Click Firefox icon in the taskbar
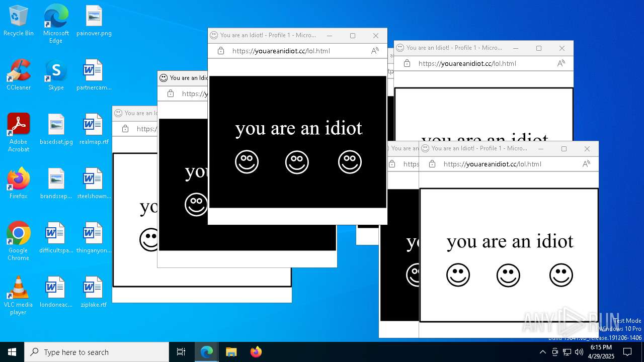 pos(256,352)
